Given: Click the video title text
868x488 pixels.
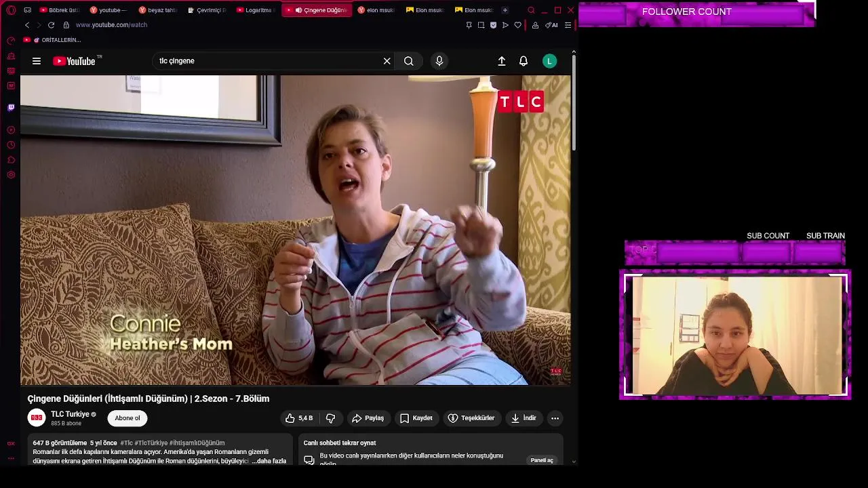Looking at the screenshot, I should pos(149,399).
